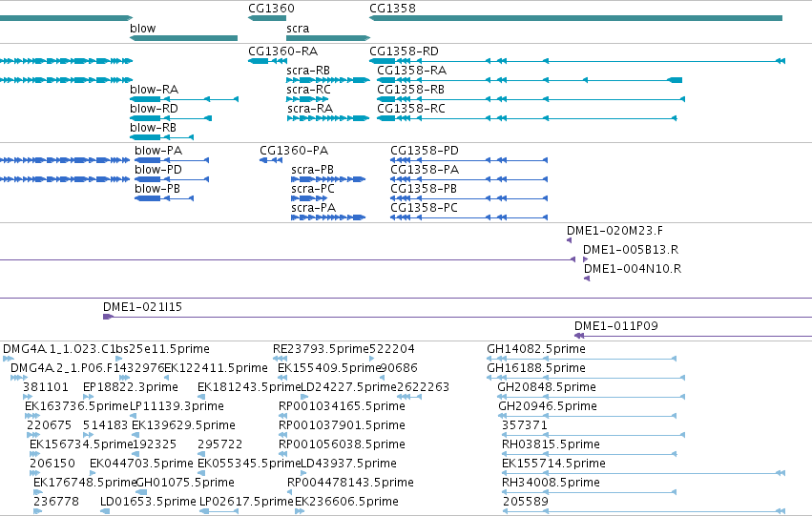This screenshot has width=812, height=516.
Task: Select the EP18822.3prime EST label
Action: pyautogui.click(x=131, y=387)
